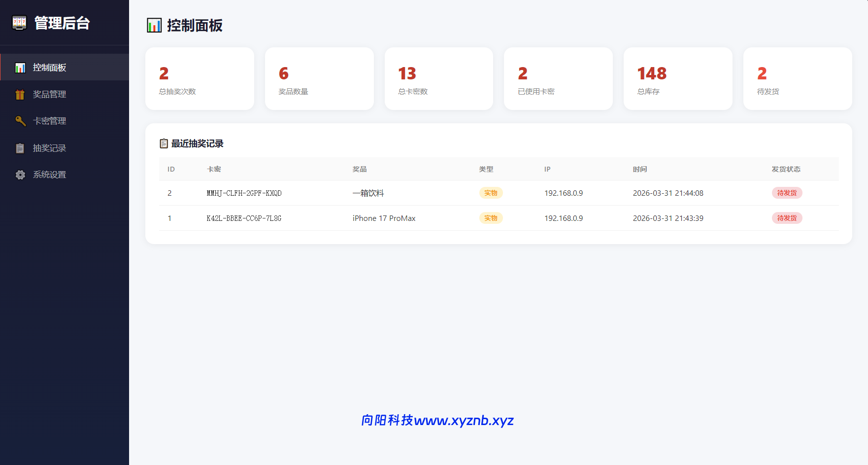The width and height of the screenshot is (868, 465).
Task: Click the 待发货 status badge on row 2
Action: click(787, 193)
